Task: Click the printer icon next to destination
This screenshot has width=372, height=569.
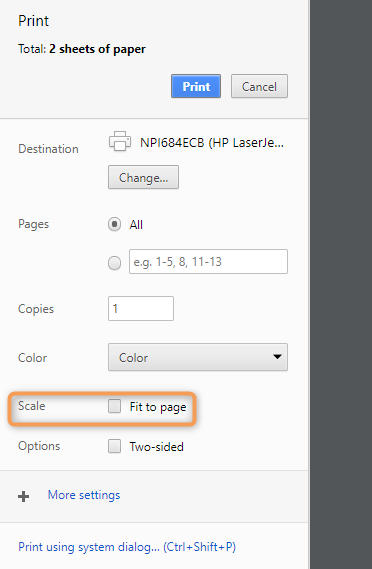Action: tap(120, 141)
